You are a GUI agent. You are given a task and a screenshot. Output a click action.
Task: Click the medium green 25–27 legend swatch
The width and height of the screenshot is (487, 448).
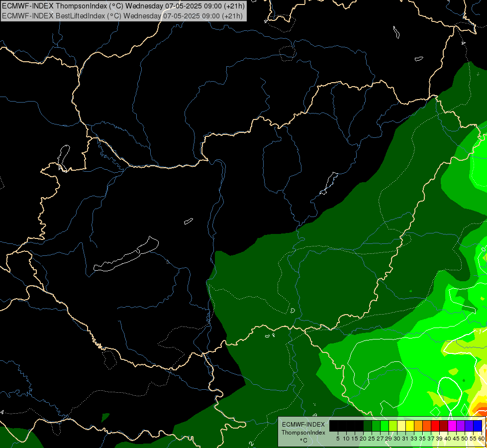click(x=376, y=426)
